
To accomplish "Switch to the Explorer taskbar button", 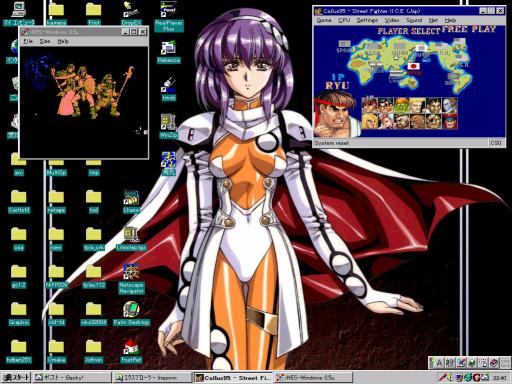I will tap(152, 378).
